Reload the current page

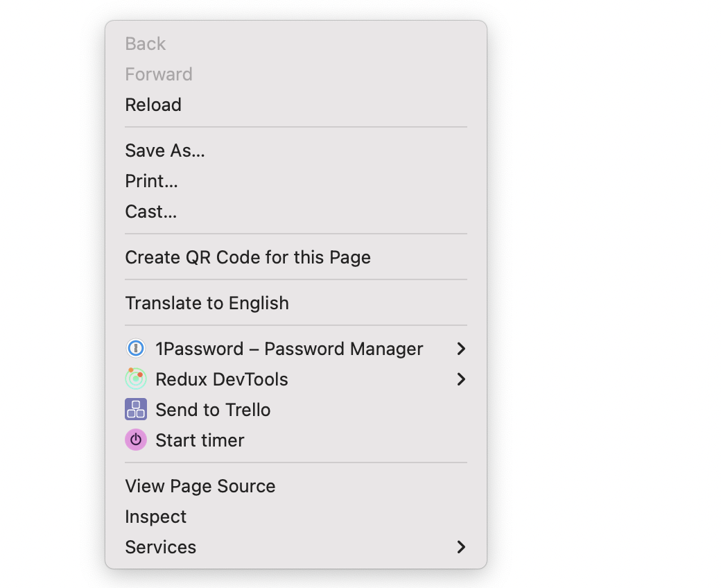tap(153, 105)
